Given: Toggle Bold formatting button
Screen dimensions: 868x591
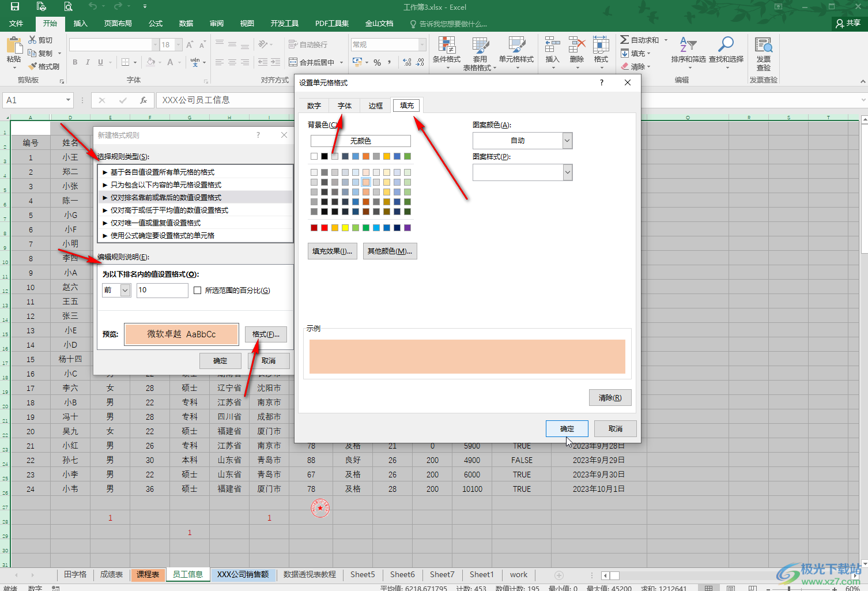Looking at the screenshot, I should tap(75, 62).
